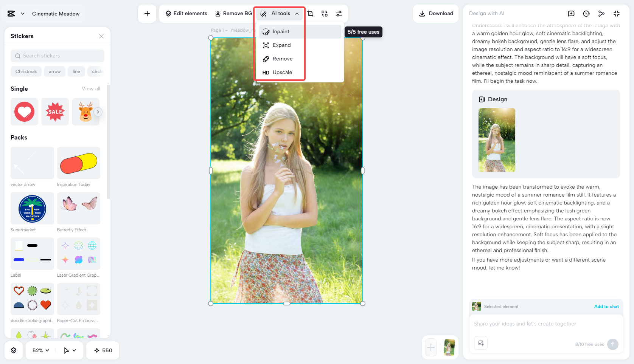Select the Expand option in AI tools
Image resolution: width=634 pixels, height=364 pixels.
point(281,45)
